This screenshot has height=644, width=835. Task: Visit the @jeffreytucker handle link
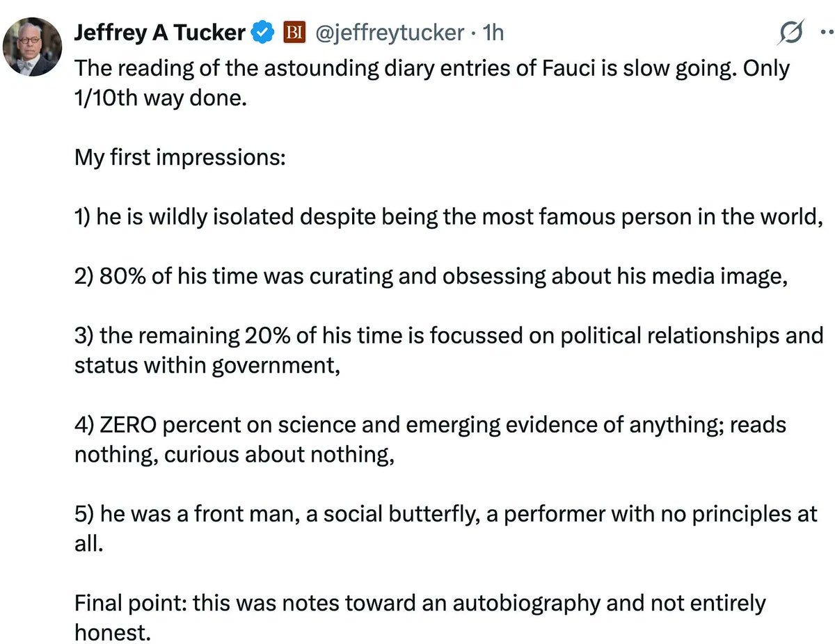[x=390, y=33]
